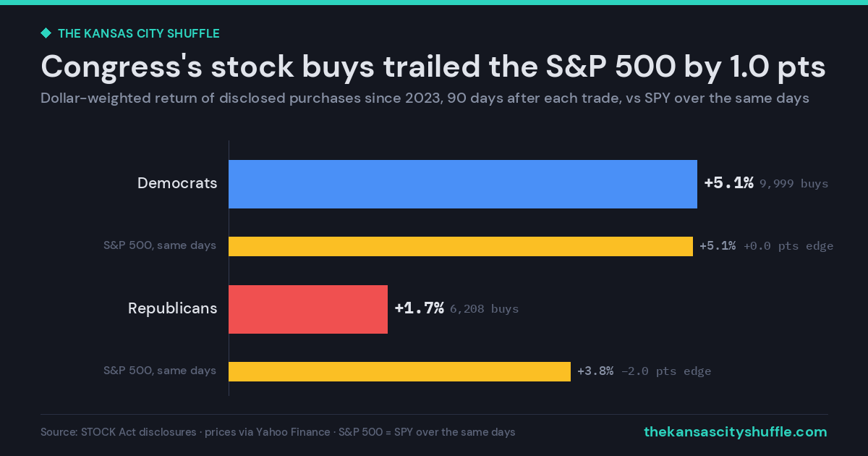Click the +3.8% S&P return label
The height and width of the screenshot is (456, 868).
pyautogui.click(x=595, y=371)
